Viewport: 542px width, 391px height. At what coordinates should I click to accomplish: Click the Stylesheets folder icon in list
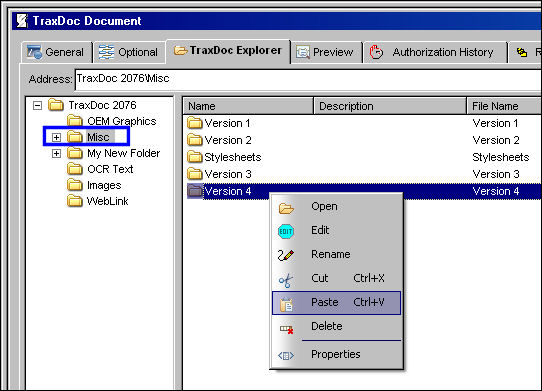tap(195, 156)
